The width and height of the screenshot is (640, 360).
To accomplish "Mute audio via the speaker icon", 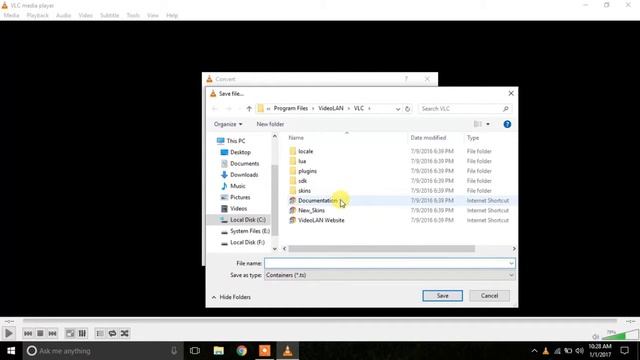I will tap(596, 337).
